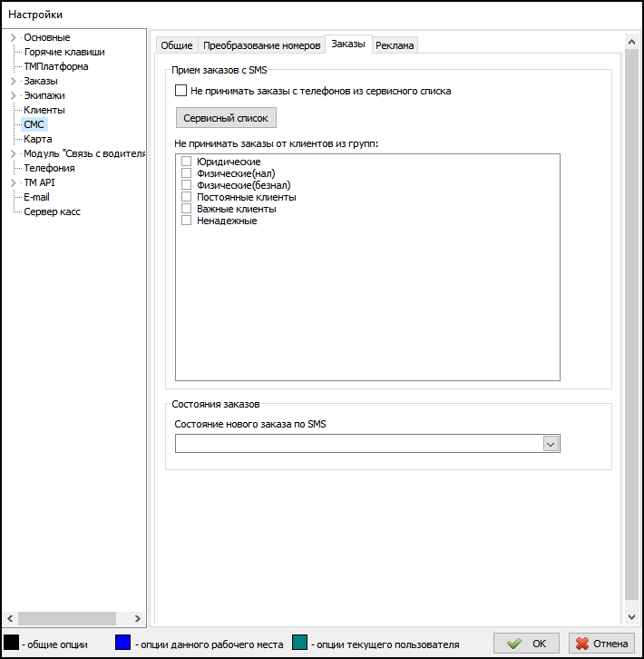Viewport: 644px width, 659px height.
Task: Expand the TM API tree node
Action: (x=13, y=182)
